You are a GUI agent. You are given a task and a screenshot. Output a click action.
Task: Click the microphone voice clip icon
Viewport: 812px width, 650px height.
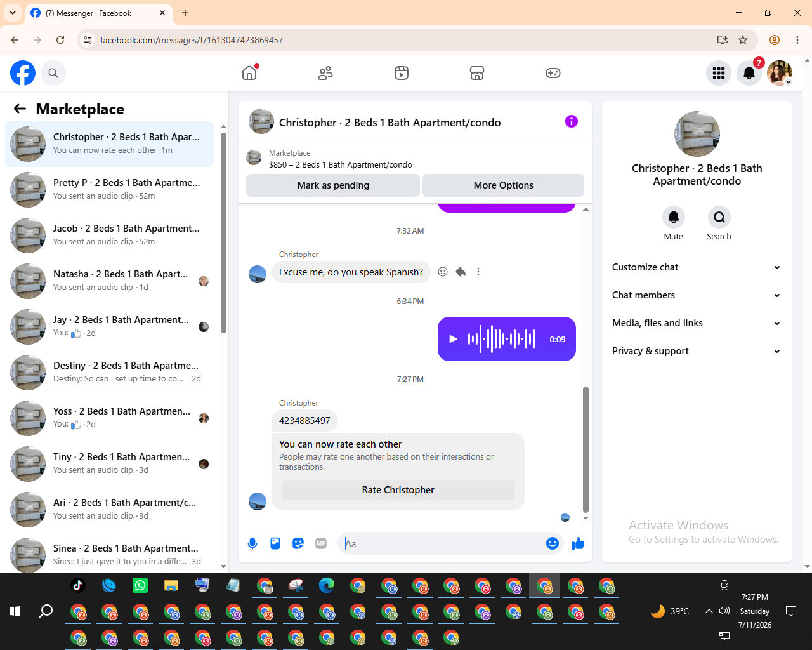pyautogui.click(x=252, y=543)
